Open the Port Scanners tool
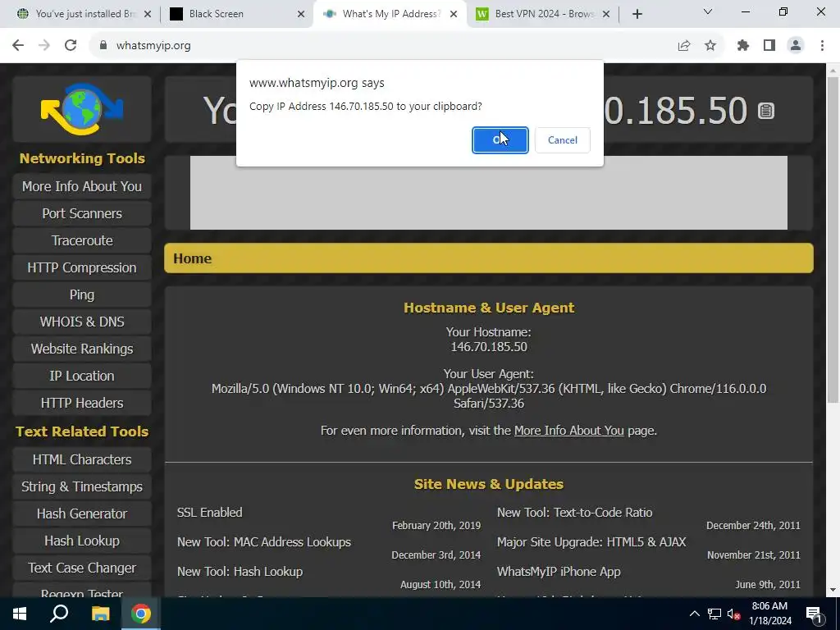This screenshot has height=630, width=840. click(x=82, y=213)
